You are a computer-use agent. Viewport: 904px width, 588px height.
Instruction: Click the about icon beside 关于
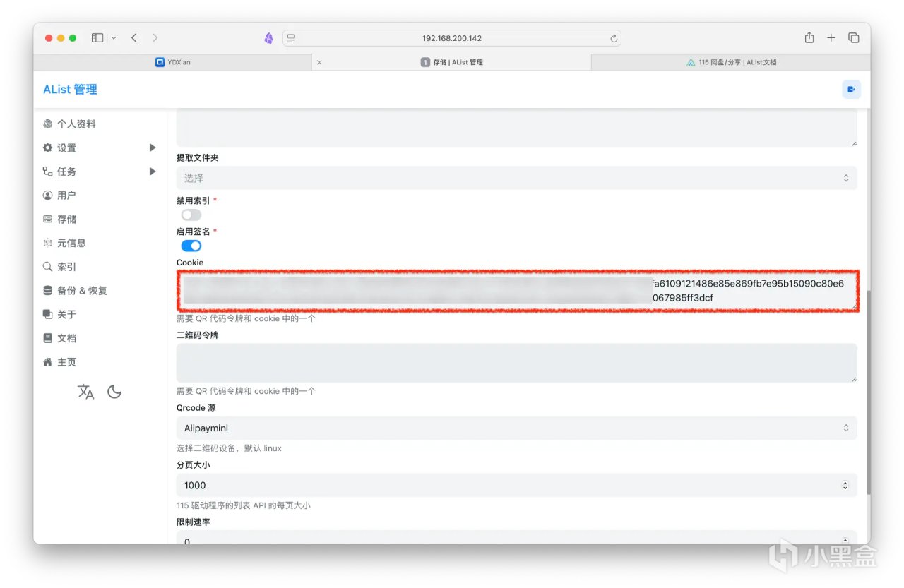47,314
